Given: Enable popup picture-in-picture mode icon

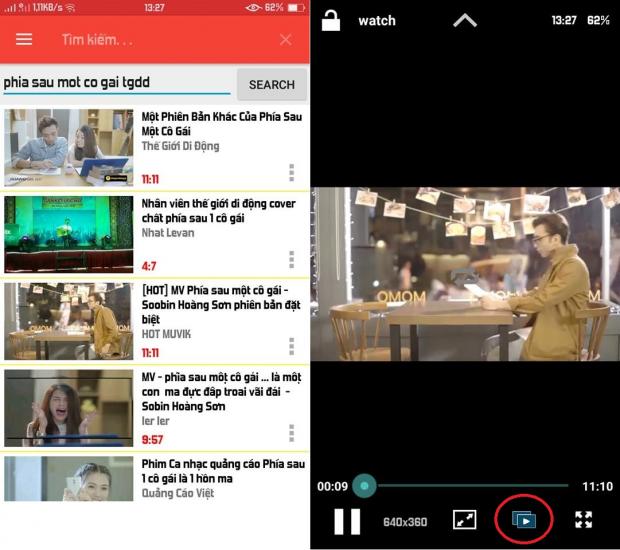Looking at the screenshot, I should click(524, 520).
